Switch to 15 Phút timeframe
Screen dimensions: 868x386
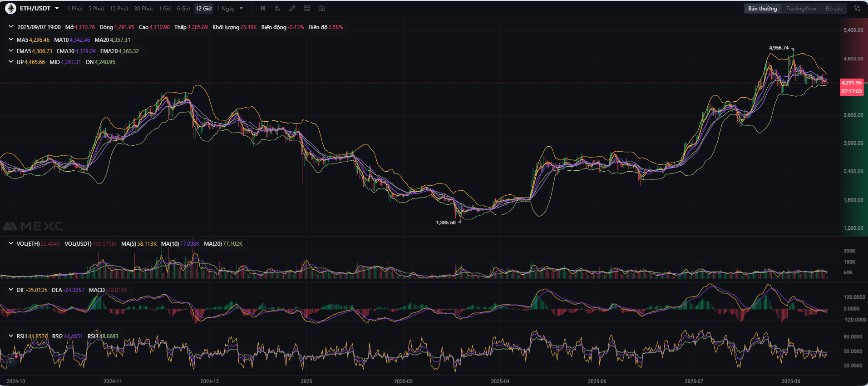[119, 8]
